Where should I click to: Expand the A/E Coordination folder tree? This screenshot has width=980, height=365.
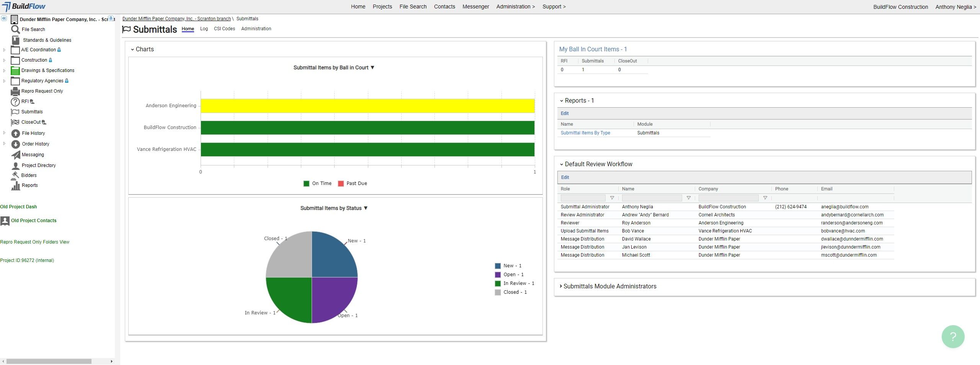(4, 50)
